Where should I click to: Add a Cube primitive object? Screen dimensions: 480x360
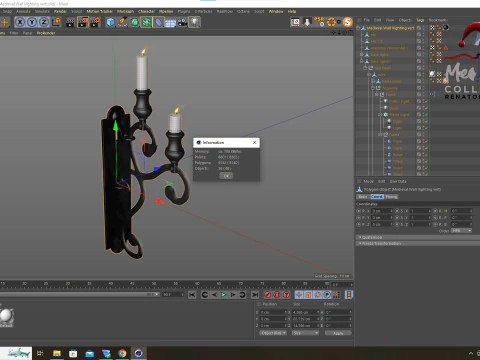(110, 22)
